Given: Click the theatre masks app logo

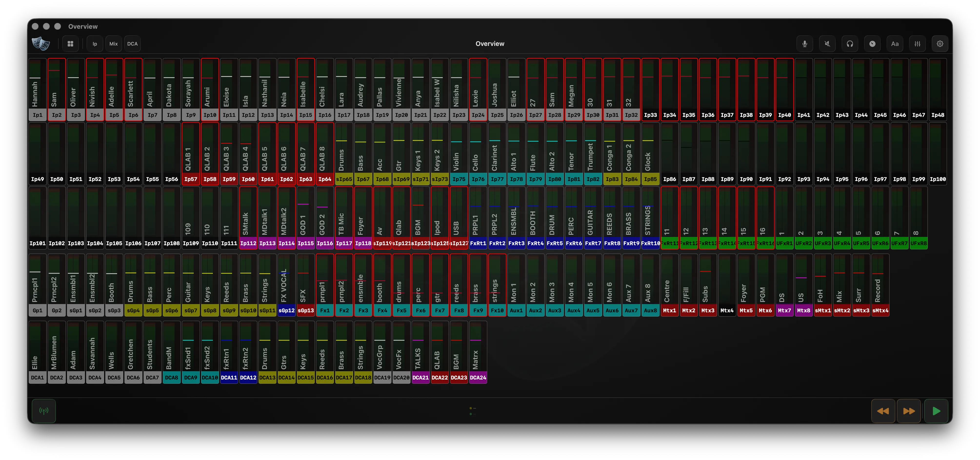Looking at the screenshot, I should point(41,44).
